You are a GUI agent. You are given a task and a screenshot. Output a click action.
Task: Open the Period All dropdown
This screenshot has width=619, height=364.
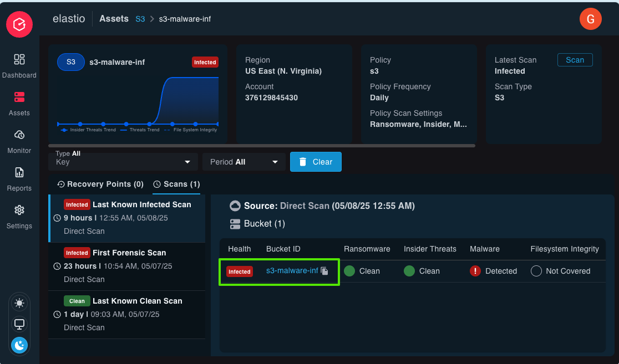[243, 162]
